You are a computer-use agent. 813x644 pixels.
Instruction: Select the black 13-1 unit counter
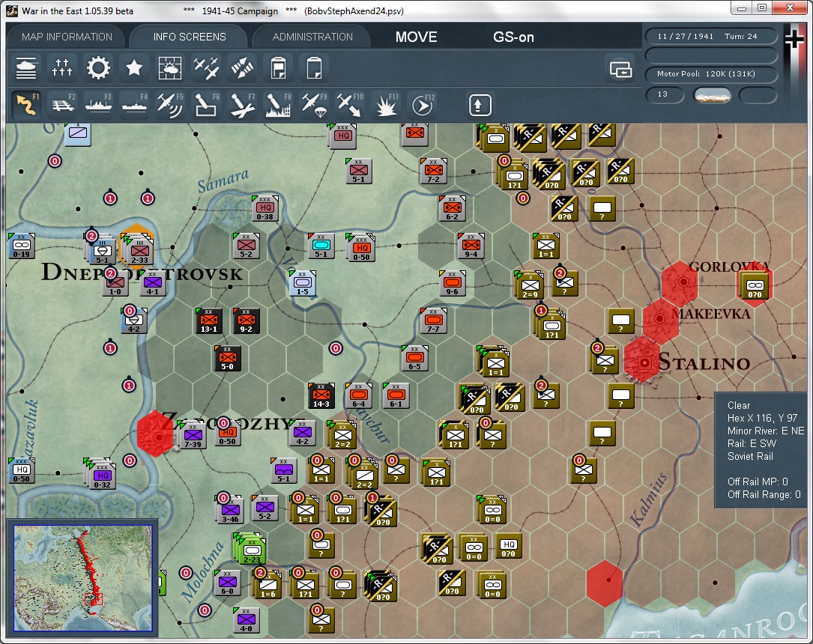coord(209,321)
